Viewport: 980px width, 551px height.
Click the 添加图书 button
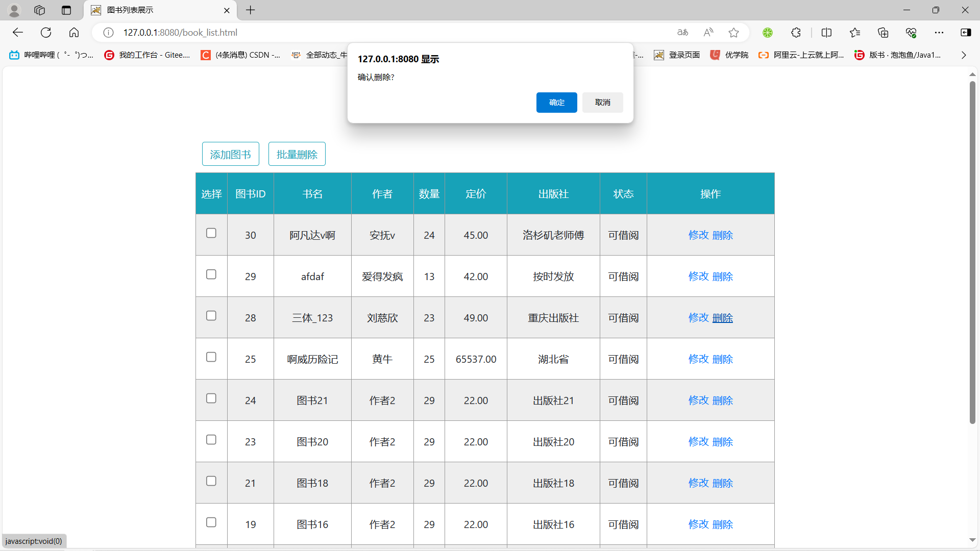click(231, 154)
